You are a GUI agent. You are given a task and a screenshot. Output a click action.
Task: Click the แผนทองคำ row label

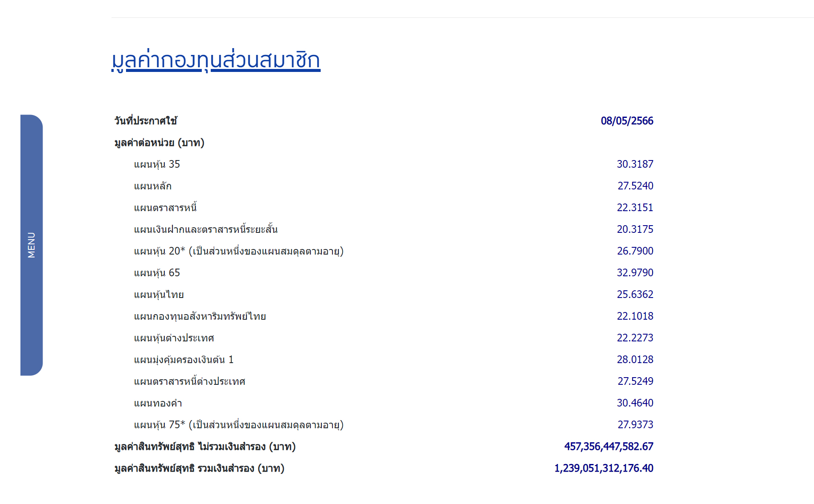(x=158, y=403)
